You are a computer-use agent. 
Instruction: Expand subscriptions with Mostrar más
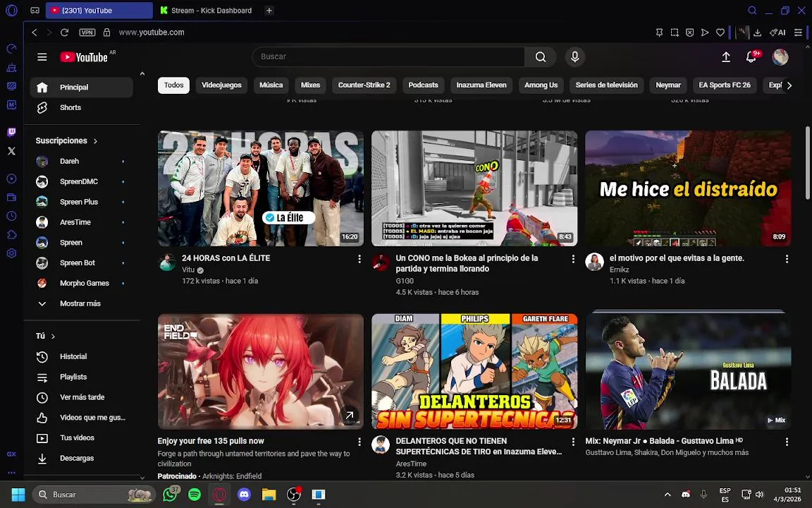tap(81, 304)
